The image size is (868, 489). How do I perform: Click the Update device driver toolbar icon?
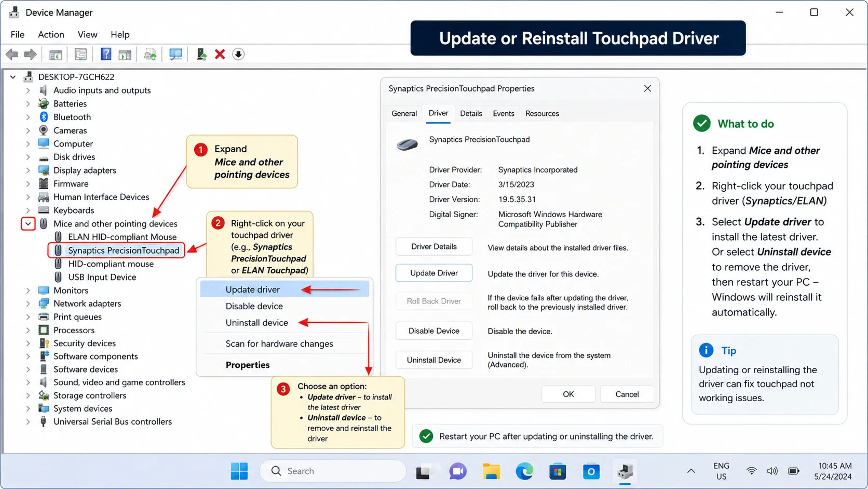tap(150, 54)
